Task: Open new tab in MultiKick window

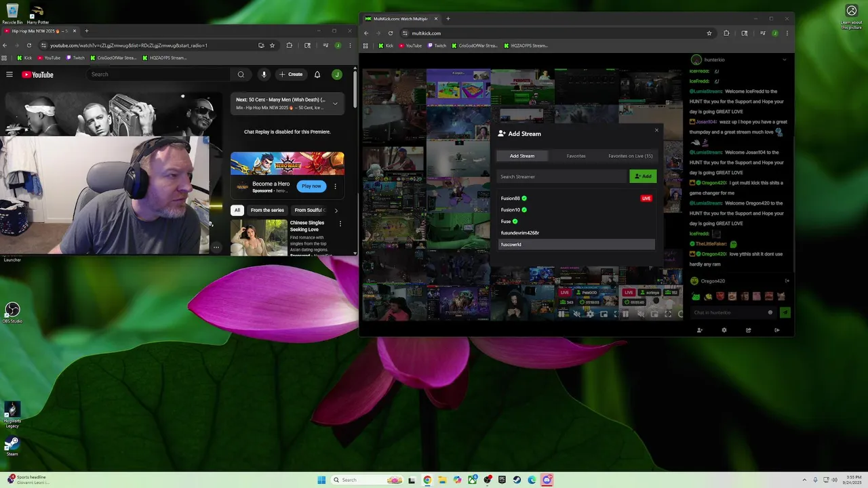Action: [x=448, y=18]
